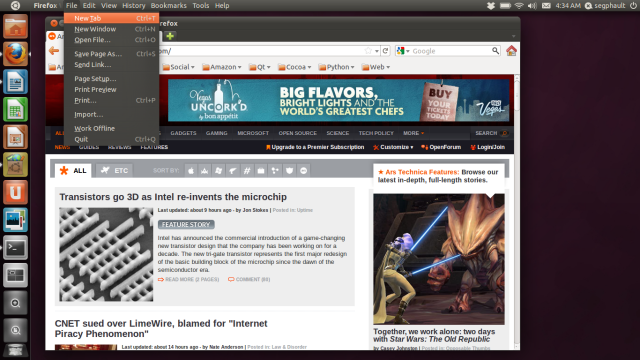640x360 pixels.
Task: Reload the page with the refresh icon
Action: pyautogui.click(x=385, y=51)
